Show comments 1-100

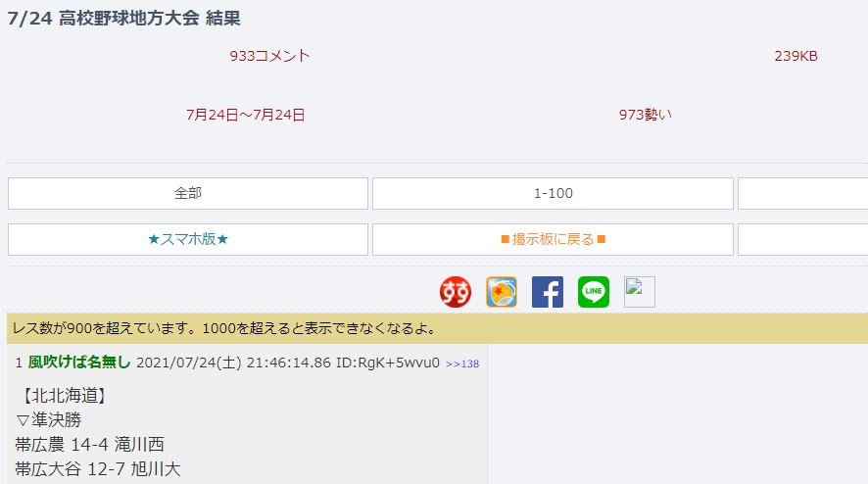pos(553,193)
